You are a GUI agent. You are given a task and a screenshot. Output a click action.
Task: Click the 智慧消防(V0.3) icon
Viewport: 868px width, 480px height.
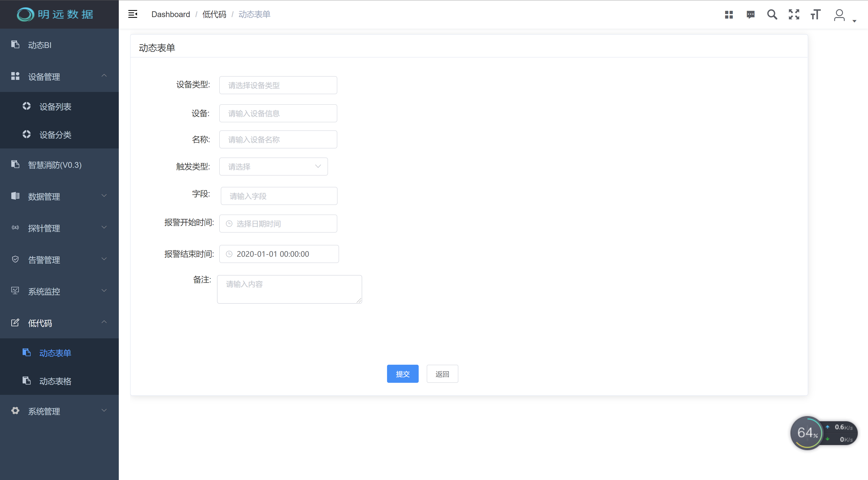pyautogui.click(x=15, y=164)
